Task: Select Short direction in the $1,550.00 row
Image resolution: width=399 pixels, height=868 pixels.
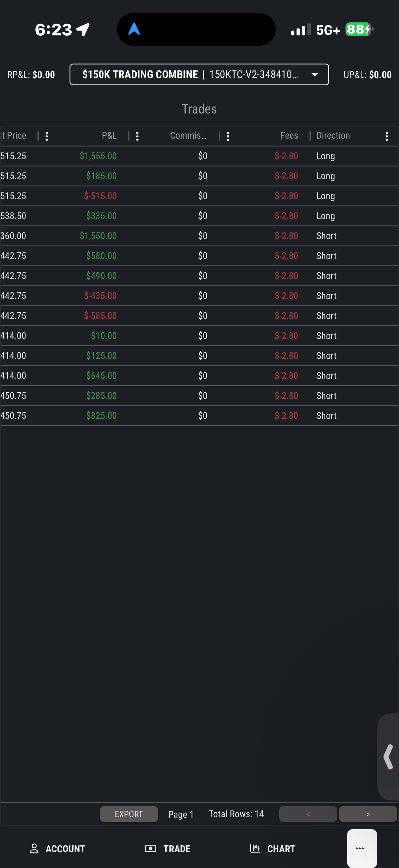Action: point(326,236)
